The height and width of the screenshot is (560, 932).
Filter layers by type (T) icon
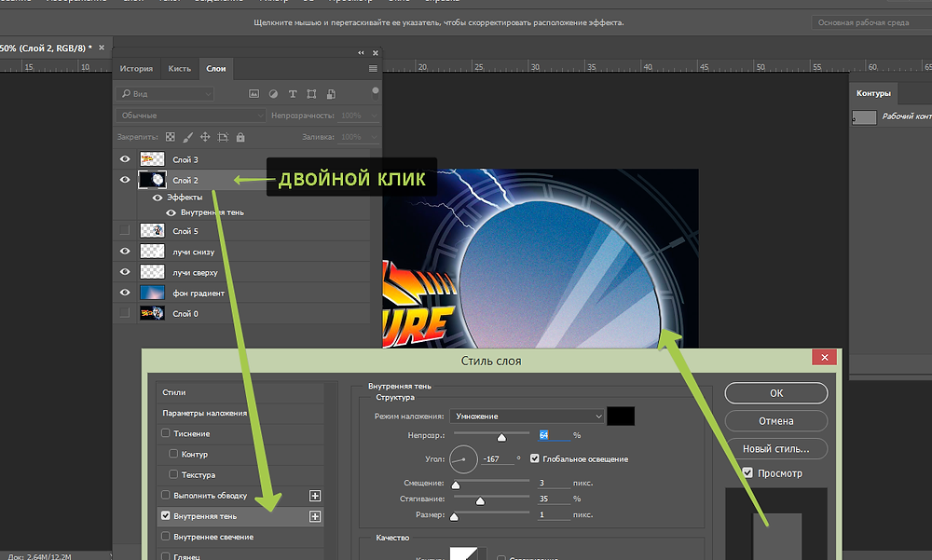[x=293, y=94]
